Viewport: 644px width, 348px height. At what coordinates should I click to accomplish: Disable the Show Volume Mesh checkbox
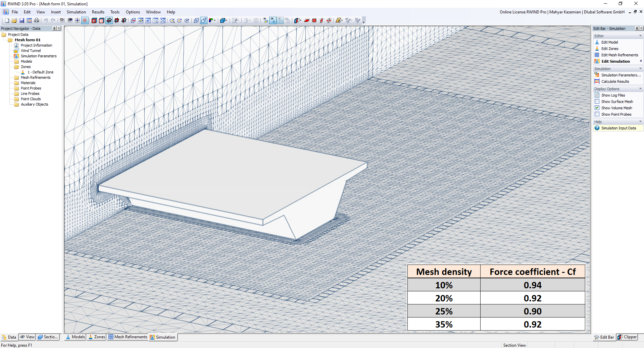(x=597, y=108)
